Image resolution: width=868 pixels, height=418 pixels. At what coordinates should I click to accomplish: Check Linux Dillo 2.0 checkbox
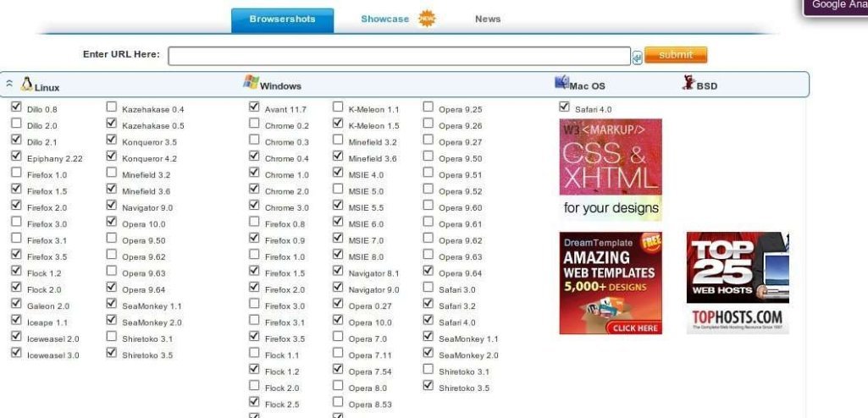(16, 124)
